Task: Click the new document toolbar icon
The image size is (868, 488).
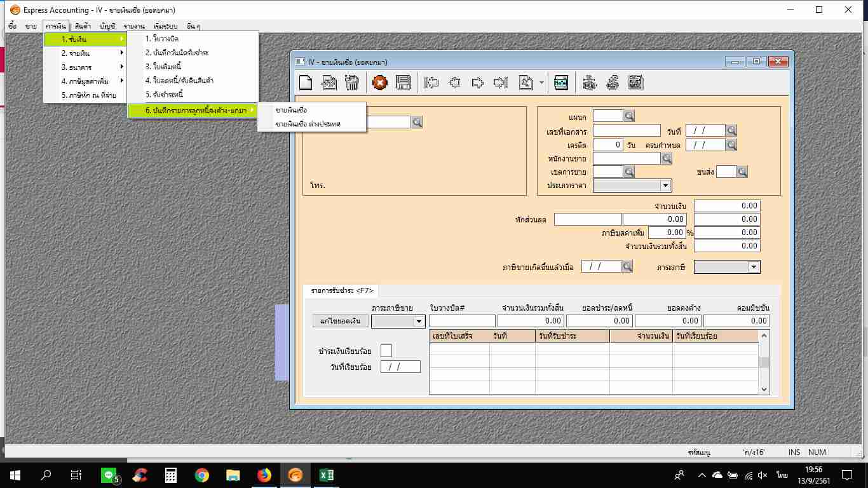Action: coord(306,83)
